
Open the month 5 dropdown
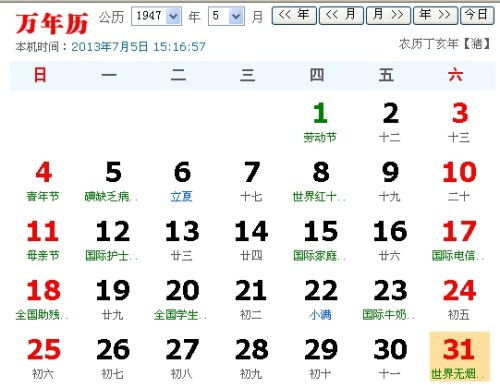pos(226,16)
